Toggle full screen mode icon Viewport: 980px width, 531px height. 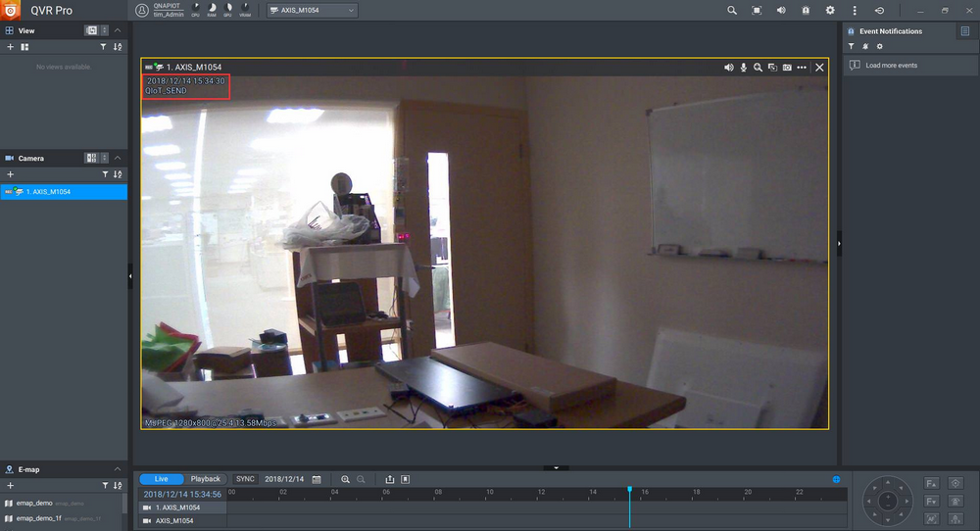(x=757, y=10)
